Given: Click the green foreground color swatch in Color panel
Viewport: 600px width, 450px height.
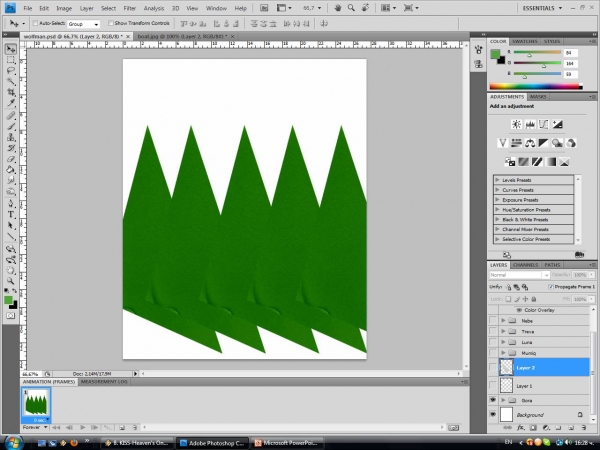Looking at the screenshot, I should point(495,54).
